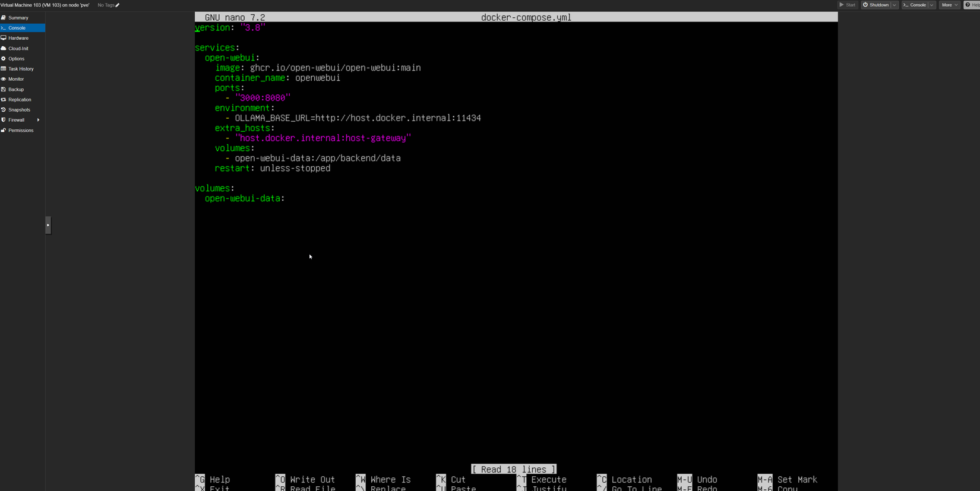Click the 'M-U Undo' shortcut hint
The width and height of the screenshot is (980, 491).
click(697, 480)
